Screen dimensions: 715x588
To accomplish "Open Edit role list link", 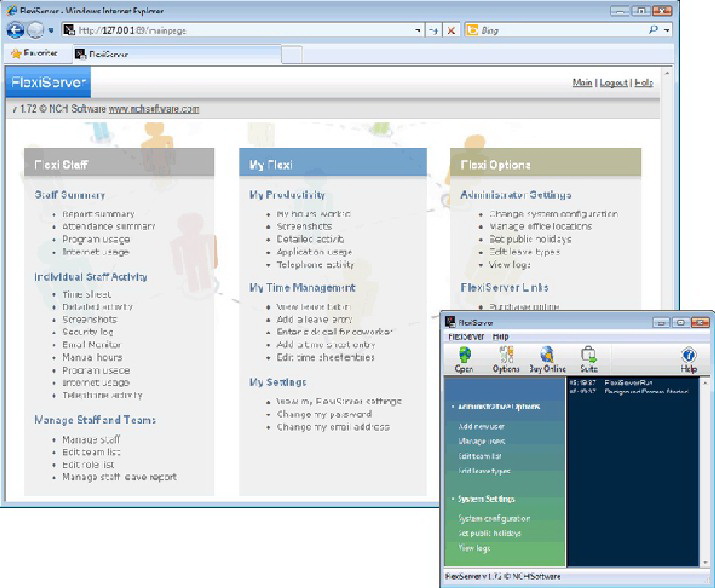I will click(88, 464).
